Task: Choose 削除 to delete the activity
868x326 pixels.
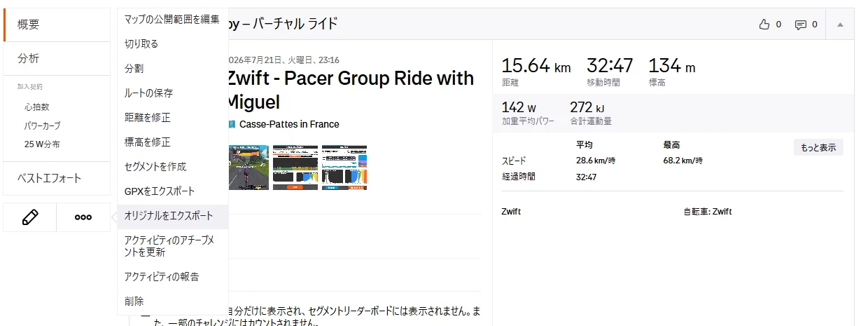Action: (172, 301)
